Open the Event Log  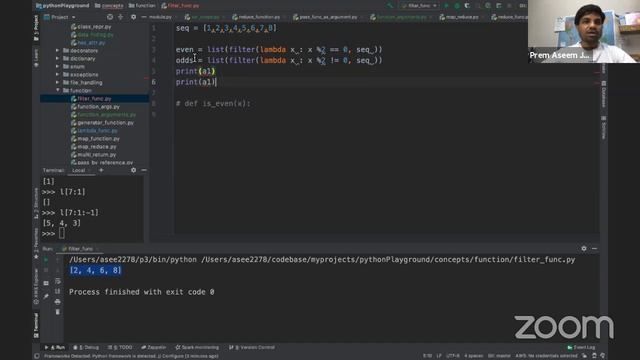(x=581, y=347)
